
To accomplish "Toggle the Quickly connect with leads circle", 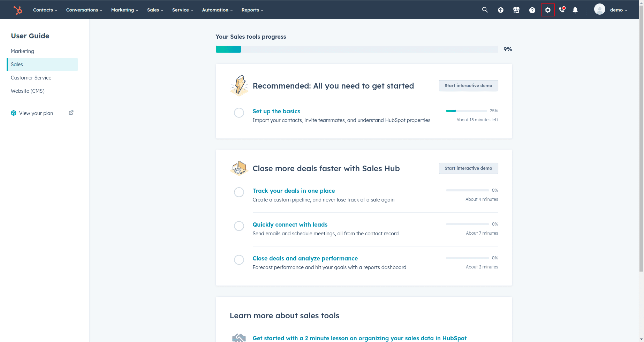I will click(x=239, y=226).
